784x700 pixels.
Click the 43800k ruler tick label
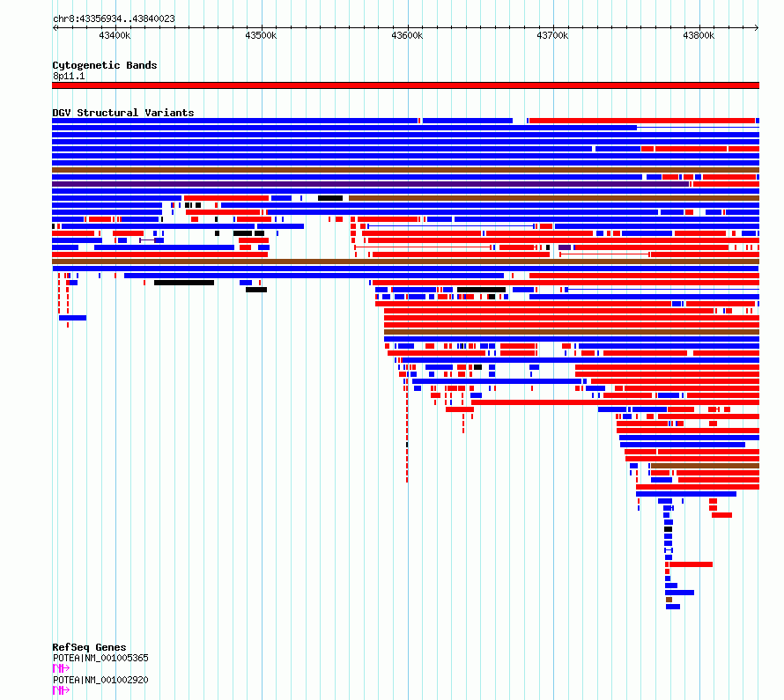tap(699, 35)
